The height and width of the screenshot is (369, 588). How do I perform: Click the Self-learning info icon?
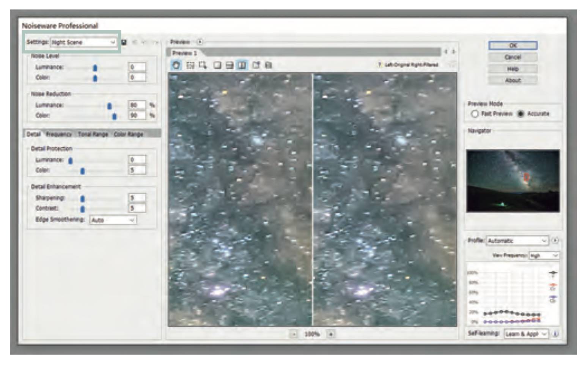(x=556, y=334)
